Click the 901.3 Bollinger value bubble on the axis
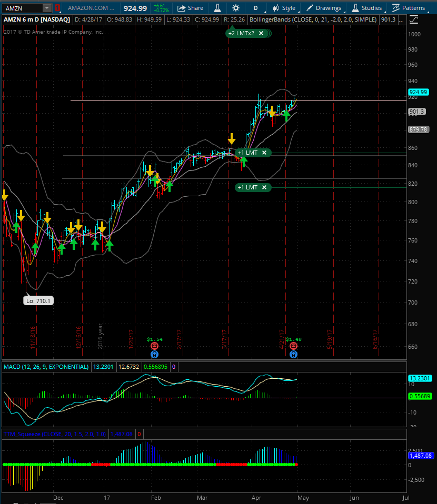437x504 pixels. pyautogui.click(x=416, y=112)
